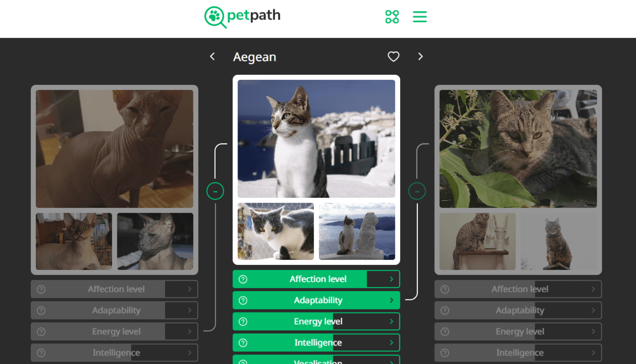Viewport: 636px width, 364px height.
Task: Go to the next breed arrow
Action: tap(420, 56)
